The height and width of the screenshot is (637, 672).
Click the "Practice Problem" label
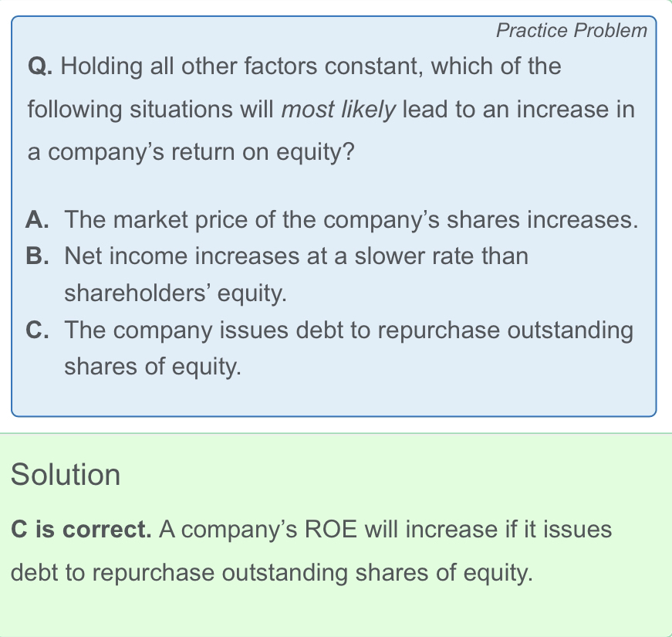[x=571, y=31]
